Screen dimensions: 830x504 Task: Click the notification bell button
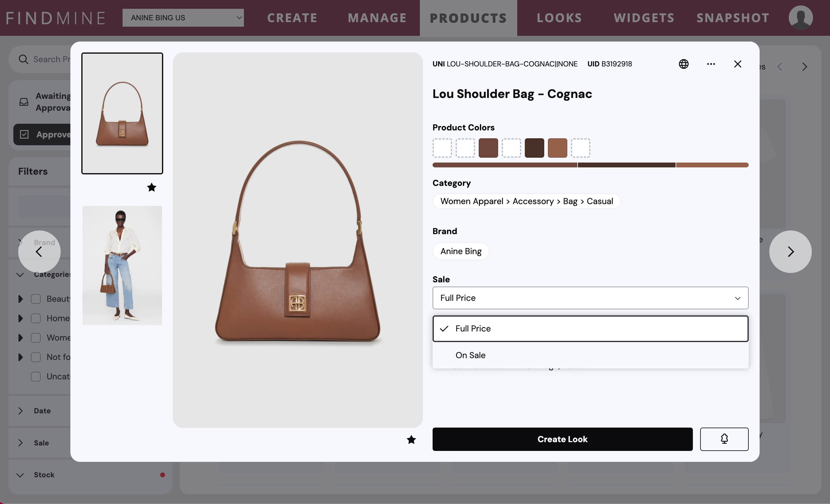(x=724, y=439)
